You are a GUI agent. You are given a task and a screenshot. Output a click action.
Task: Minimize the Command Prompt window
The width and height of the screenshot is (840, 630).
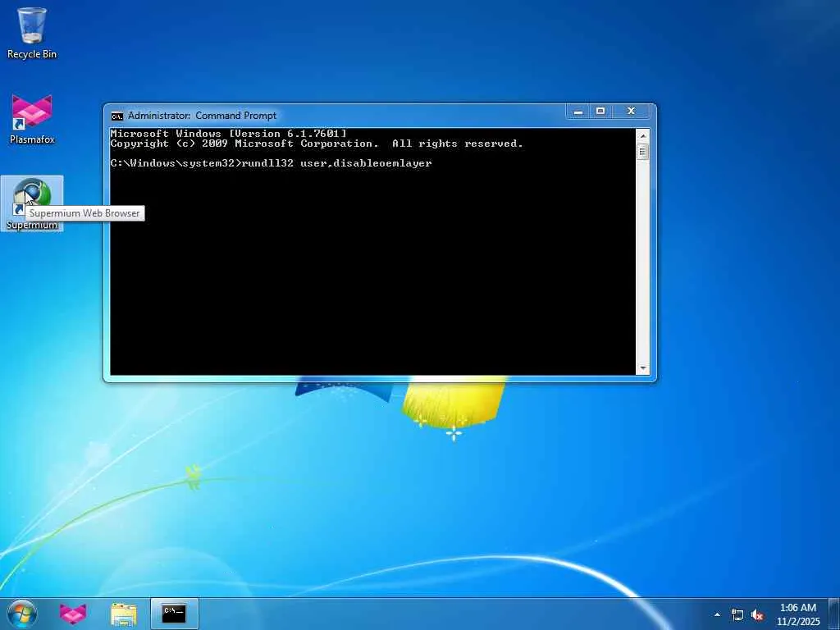coord(578,112)
